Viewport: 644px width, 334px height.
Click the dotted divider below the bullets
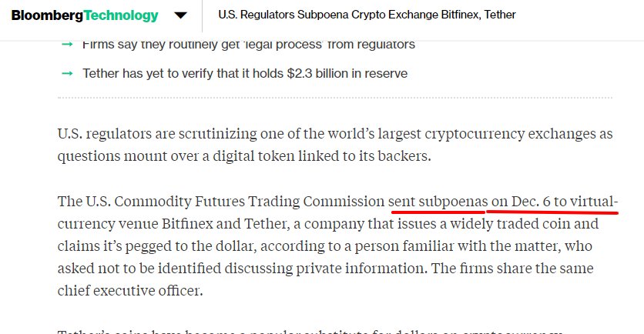point(335,98)
